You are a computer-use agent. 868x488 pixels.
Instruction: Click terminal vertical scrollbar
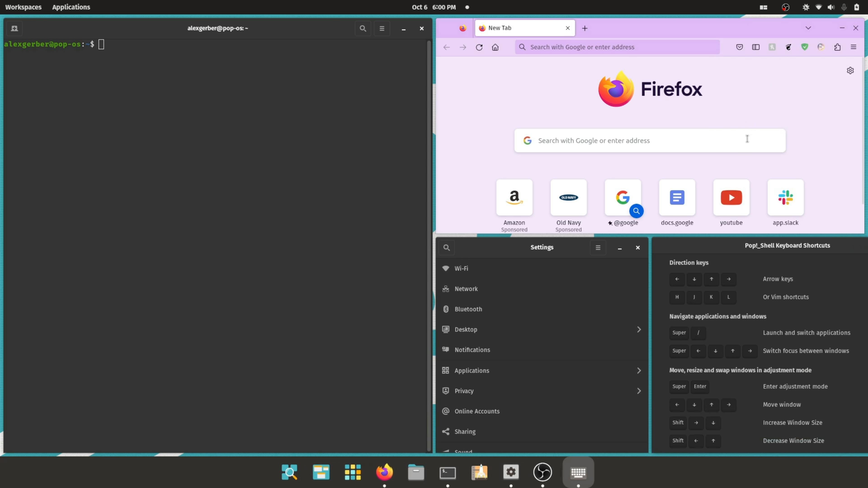pyautogui.click(x=429, y=246)
